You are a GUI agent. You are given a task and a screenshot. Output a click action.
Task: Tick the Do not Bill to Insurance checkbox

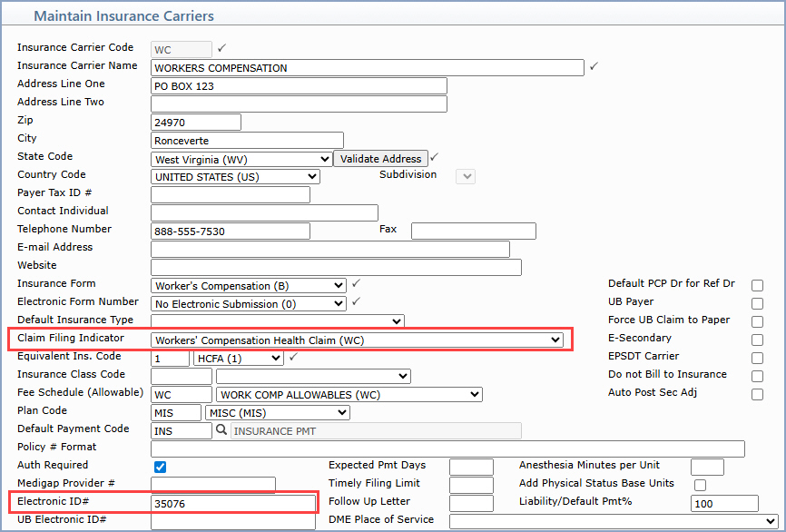pyautogui.click(x=757, y=376)
